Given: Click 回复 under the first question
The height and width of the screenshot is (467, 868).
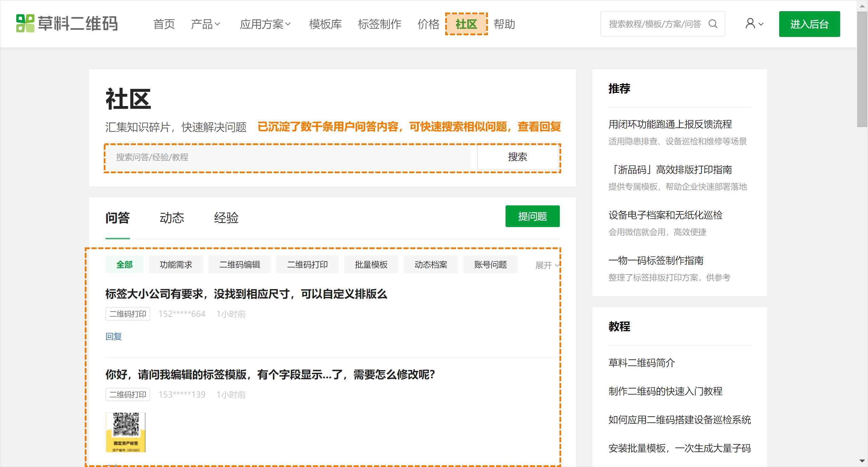Looking at the screenshot, I should (114, 336).
